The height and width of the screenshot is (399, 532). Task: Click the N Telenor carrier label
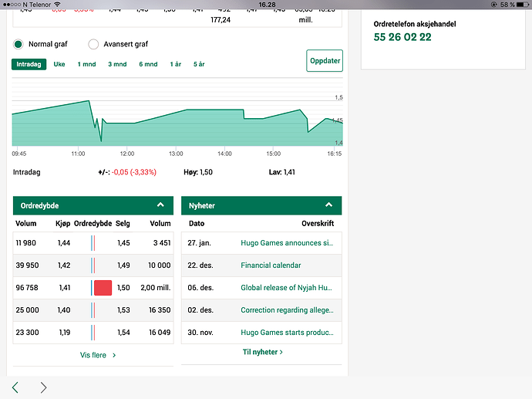(37, 5)
